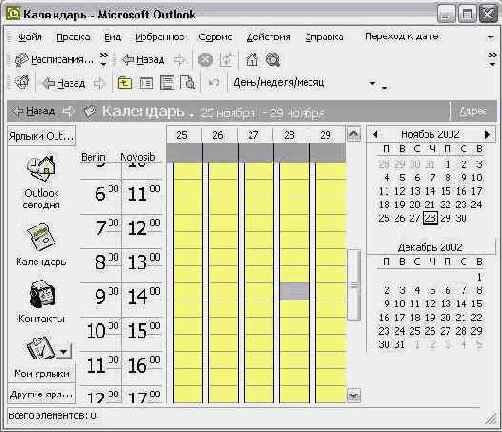
Task: Click the Адрес label in the banner
Action: click(x=473, y=111)
